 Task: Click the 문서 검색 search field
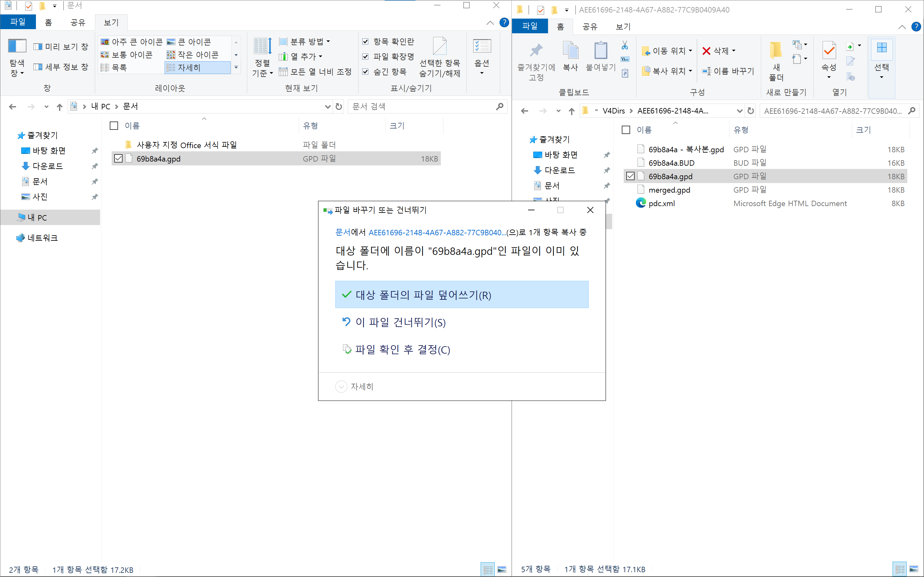coord(420,106)
